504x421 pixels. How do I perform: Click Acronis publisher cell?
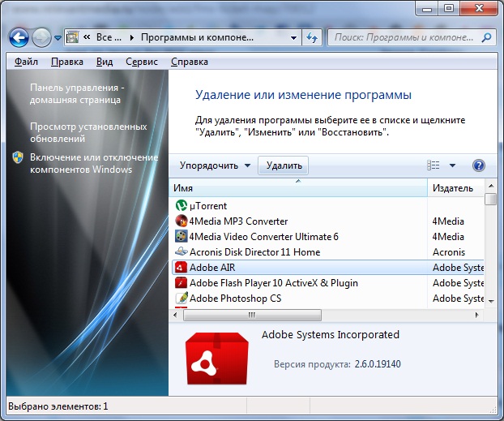point(449,252)
